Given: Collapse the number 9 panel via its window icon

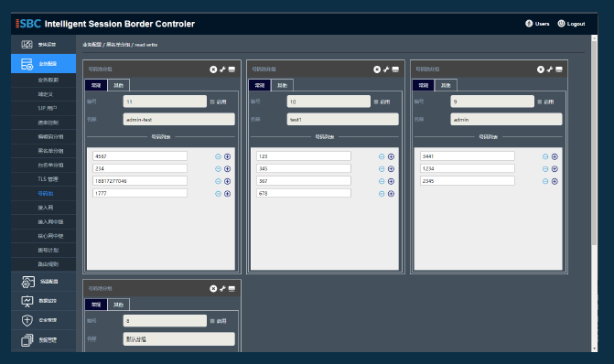Looking at the screenshot, I should pyautogui.click(x=559, y=70).
